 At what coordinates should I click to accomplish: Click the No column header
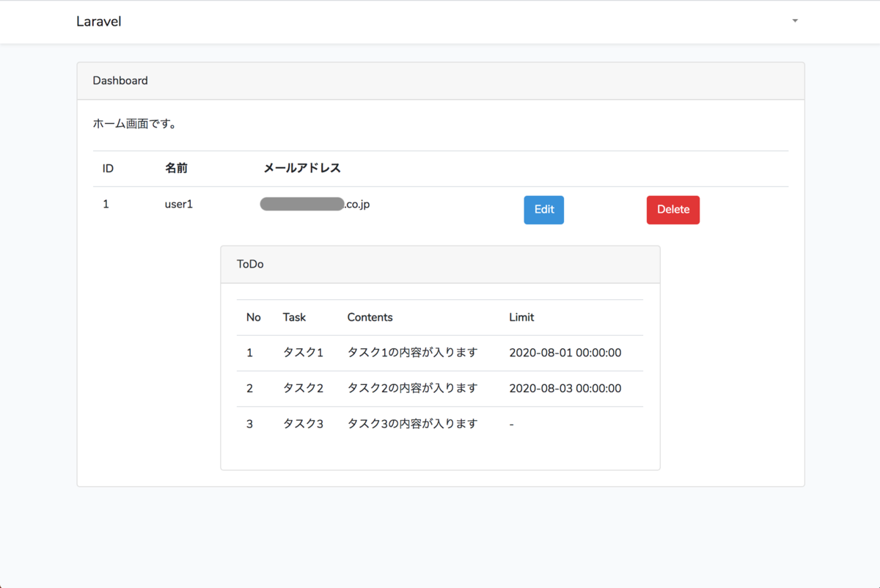coord(254,317)
